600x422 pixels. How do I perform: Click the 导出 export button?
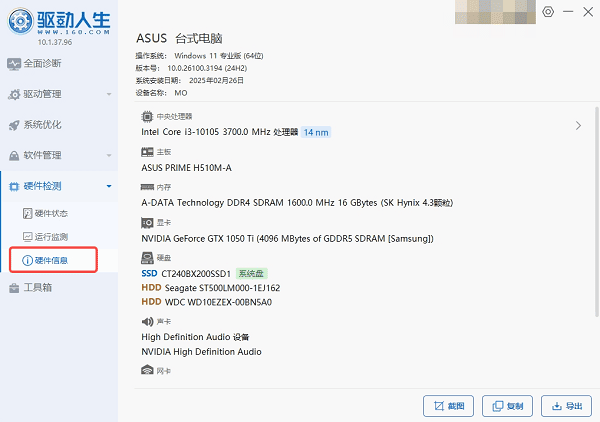point(566,406)
